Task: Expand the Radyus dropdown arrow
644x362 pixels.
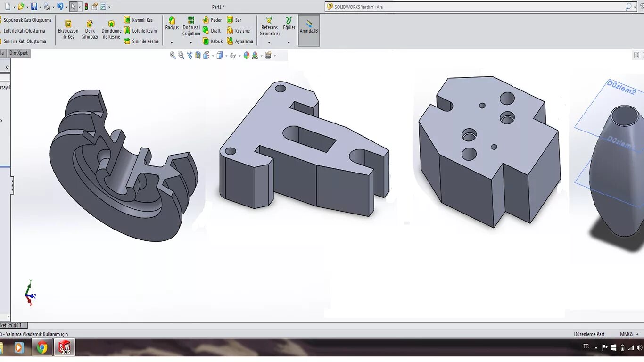Action: pyautogui.click(x=172, y=43)
